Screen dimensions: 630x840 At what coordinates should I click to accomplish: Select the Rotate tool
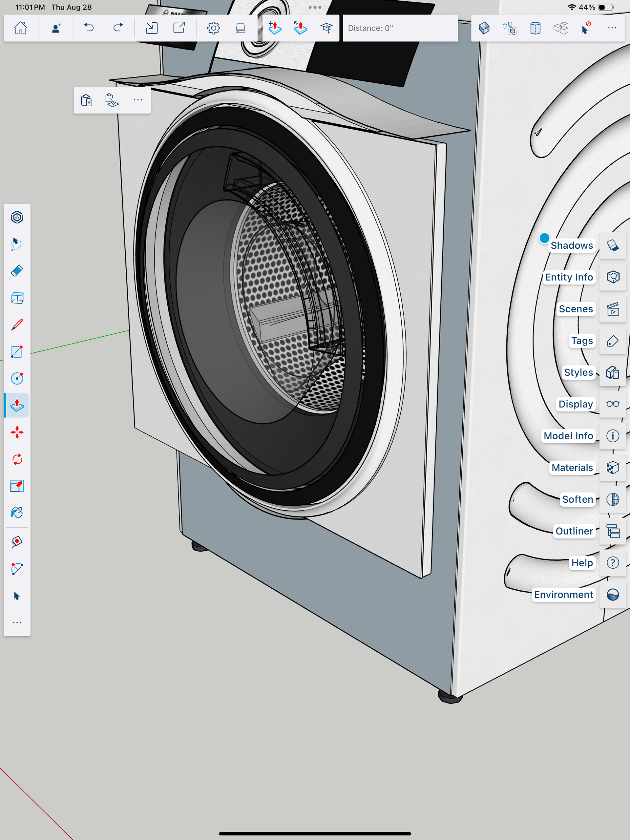pos(17,459)
